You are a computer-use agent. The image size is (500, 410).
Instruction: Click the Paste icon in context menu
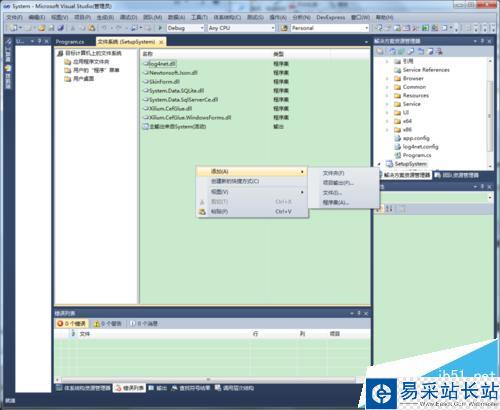pos(202,212)
